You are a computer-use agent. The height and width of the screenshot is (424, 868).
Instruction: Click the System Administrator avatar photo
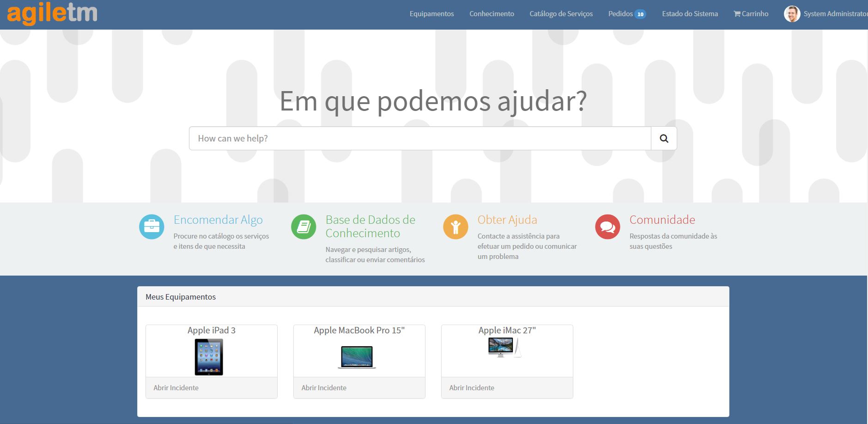pyautogui.click(x=792, y=14)
